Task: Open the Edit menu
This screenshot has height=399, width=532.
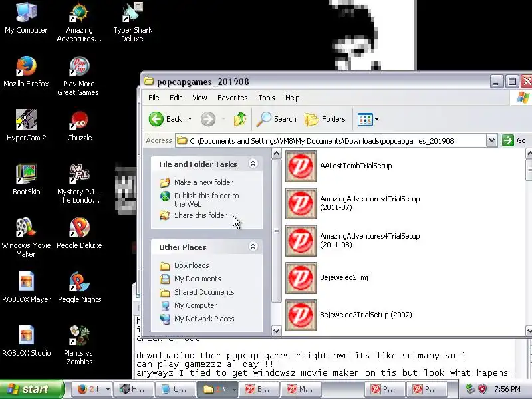Action: [176, 98]
